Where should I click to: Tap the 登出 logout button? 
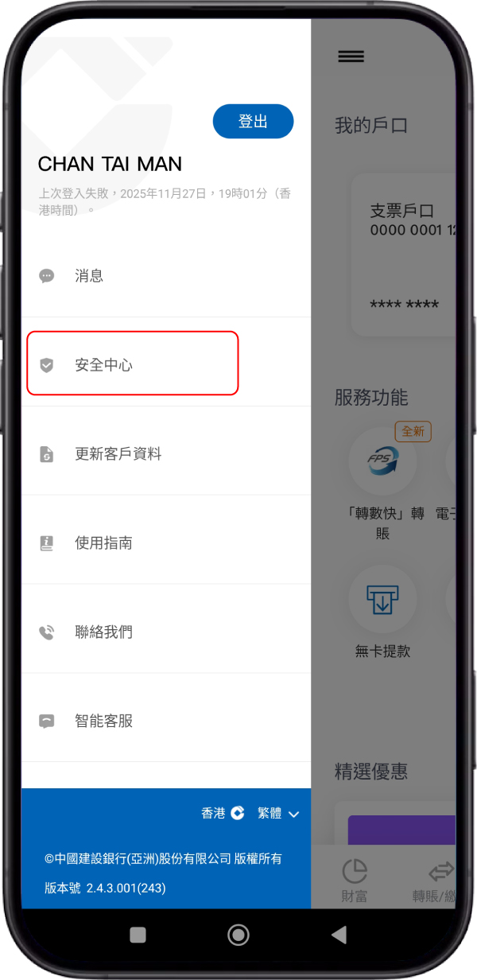tap(254, 122)
